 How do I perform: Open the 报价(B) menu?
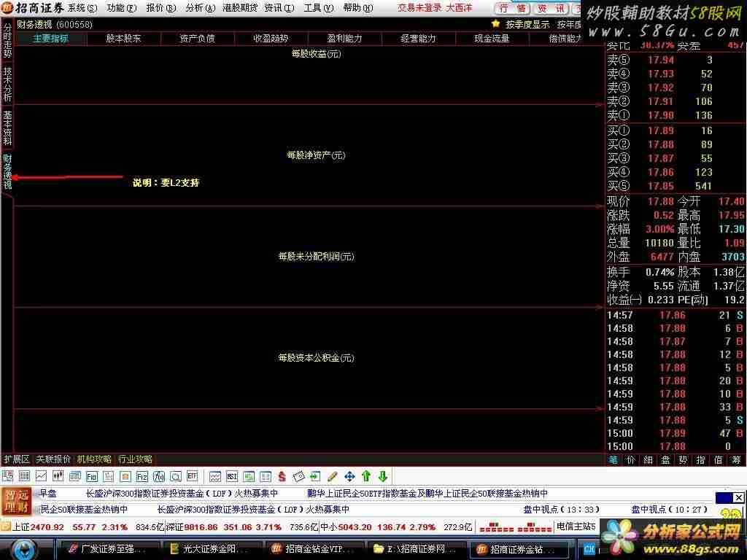click(x=161, y=8)
